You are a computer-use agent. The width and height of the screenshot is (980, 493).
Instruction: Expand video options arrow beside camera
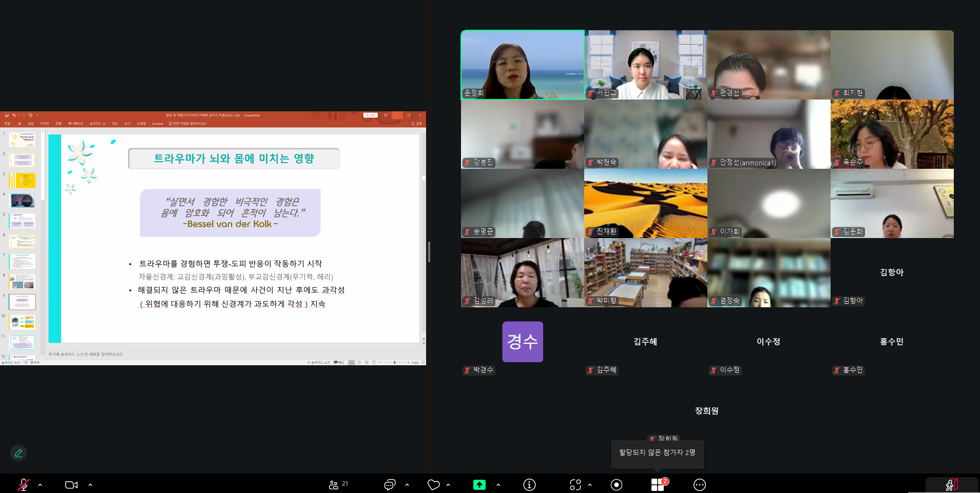(90, 484)
